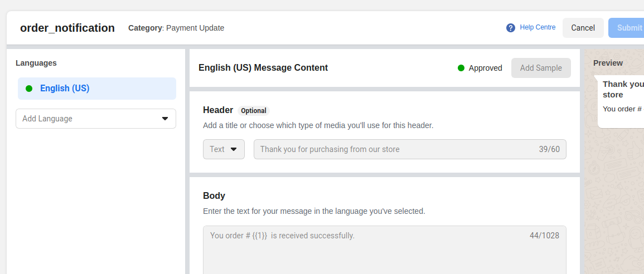Select English (US) in Languages list
Viewport: 644px width, 274px height.
tap(97, 89)
